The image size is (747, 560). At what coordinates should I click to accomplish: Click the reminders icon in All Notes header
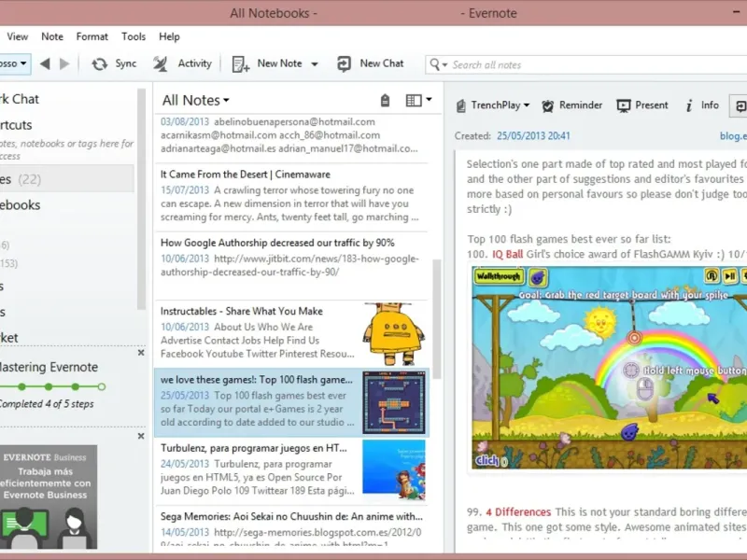coord(385,101)
